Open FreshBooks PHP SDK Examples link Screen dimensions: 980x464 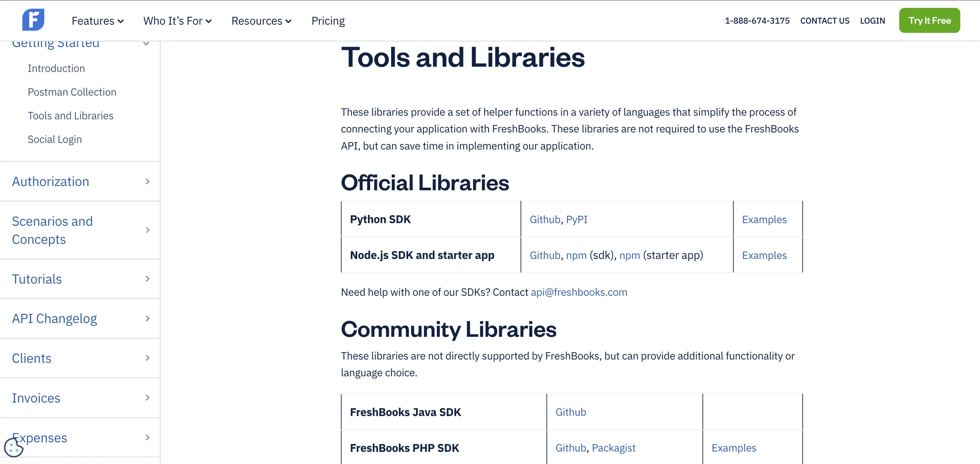click(733, 448)
